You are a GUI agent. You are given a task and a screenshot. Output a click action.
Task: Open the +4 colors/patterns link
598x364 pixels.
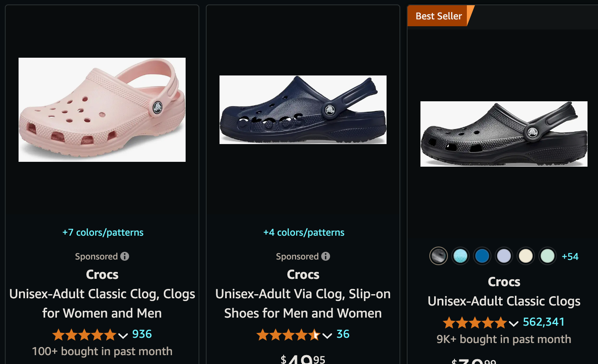(304, 232)
